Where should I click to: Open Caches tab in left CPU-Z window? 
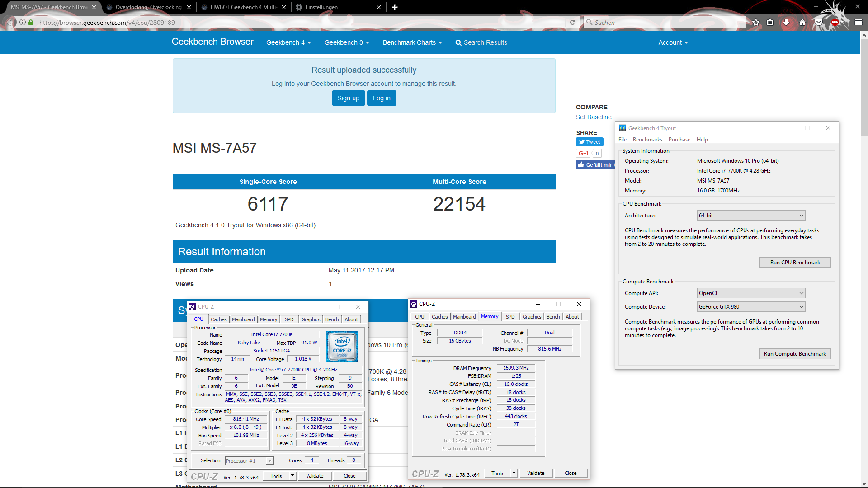click(219, 319)
